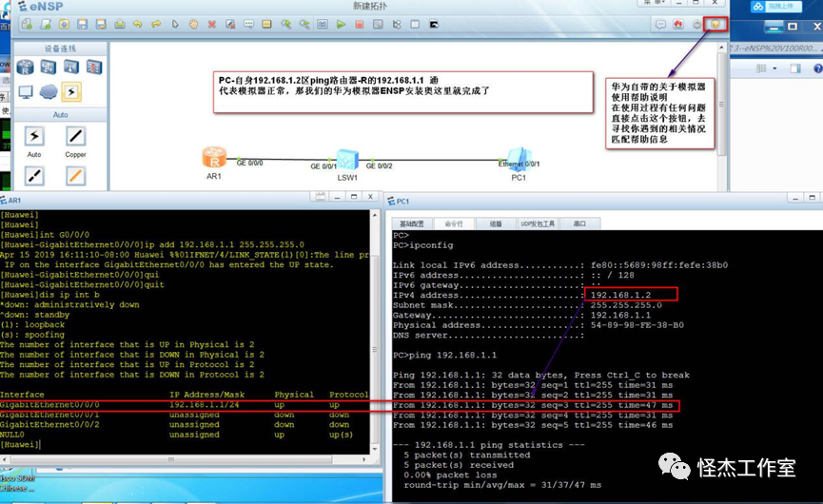Image resolution: width=823 pixels, height=504 pixels.
Task: Select the hand pan tool
Action: pos(193,24)
